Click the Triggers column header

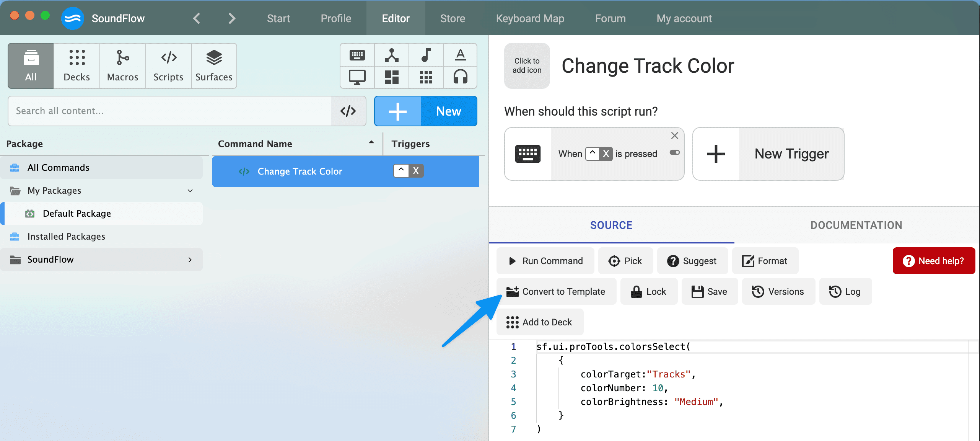pyautogui.click(x=410, y=144)
